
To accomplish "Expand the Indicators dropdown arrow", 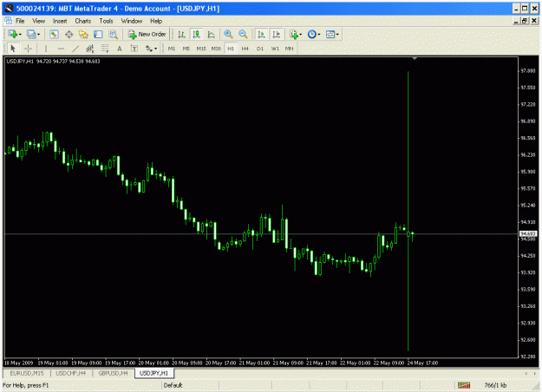I will 301,34.
